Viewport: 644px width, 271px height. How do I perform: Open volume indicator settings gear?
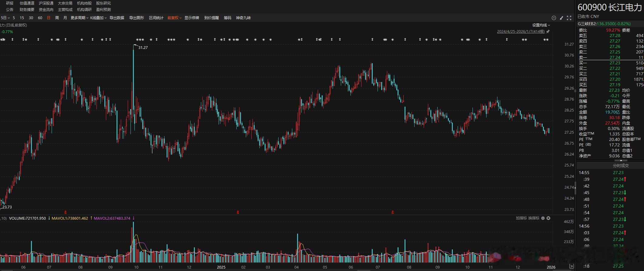pyautogui.click(x=543, y=218)
